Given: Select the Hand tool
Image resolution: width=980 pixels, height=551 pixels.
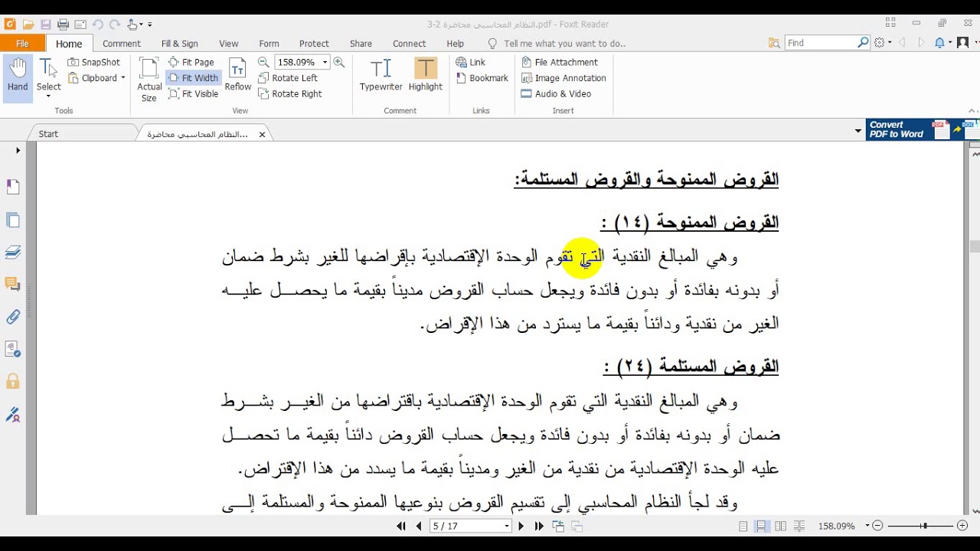Looking at the screenshot, I should [x=18, y=76].
